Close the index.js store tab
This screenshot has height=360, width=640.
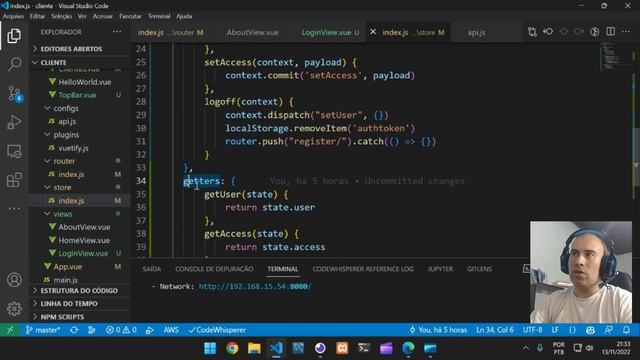click(x=373, y=32)
